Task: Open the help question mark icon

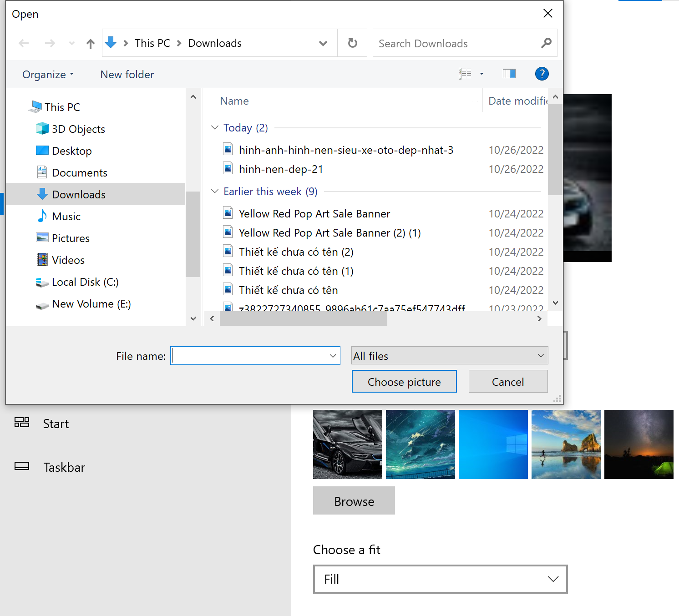Action: tap(542, 74)
